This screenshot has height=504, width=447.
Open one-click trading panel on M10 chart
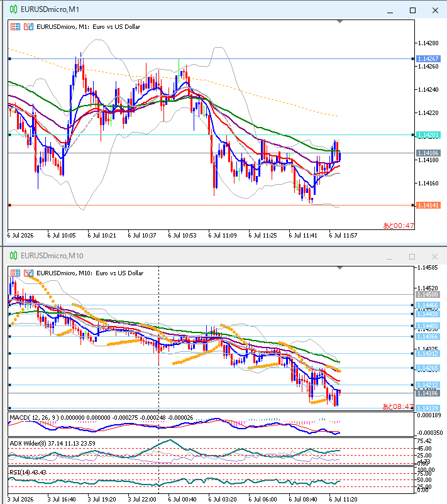point(15,273)
